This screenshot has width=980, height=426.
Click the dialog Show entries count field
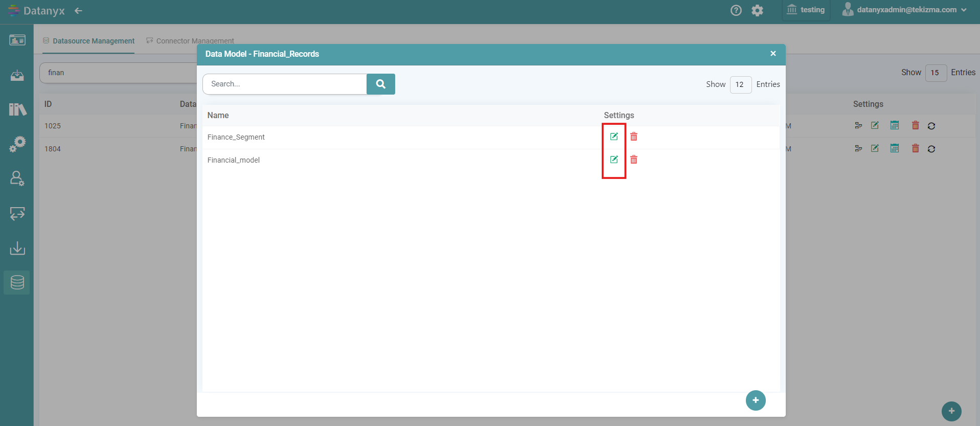pos(740,84)
